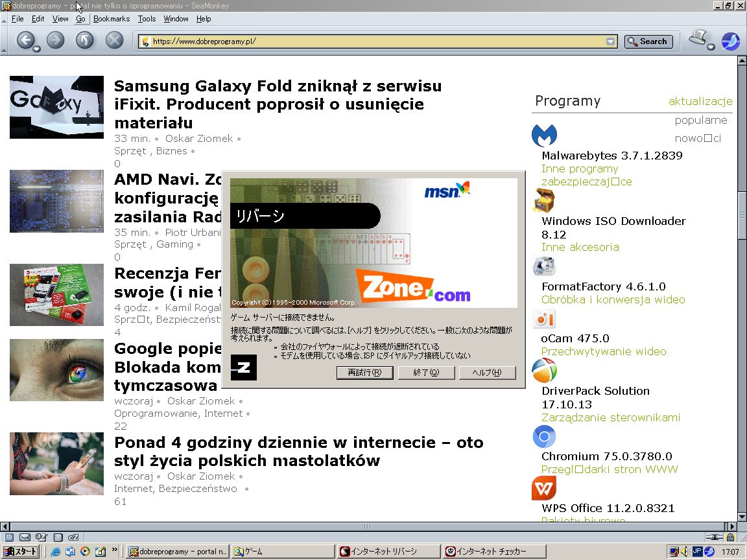Expand the Quick Launch overflow chevron

114,551
